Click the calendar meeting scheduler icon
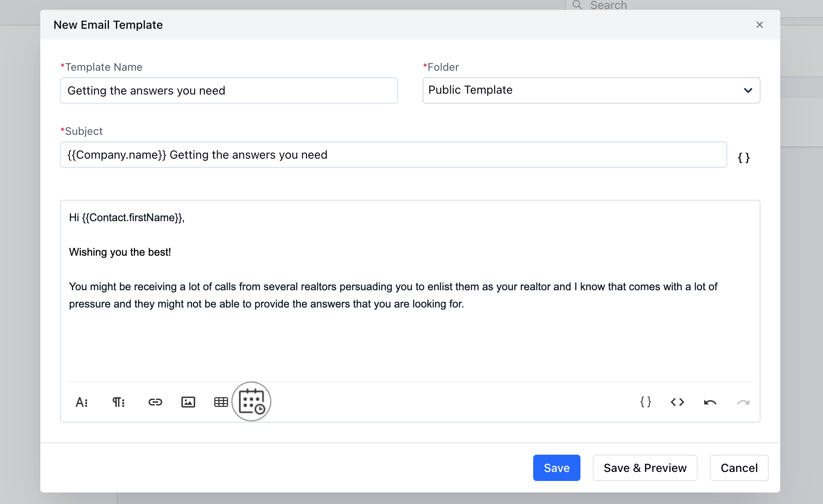The image size is (823, 504). 252,402
